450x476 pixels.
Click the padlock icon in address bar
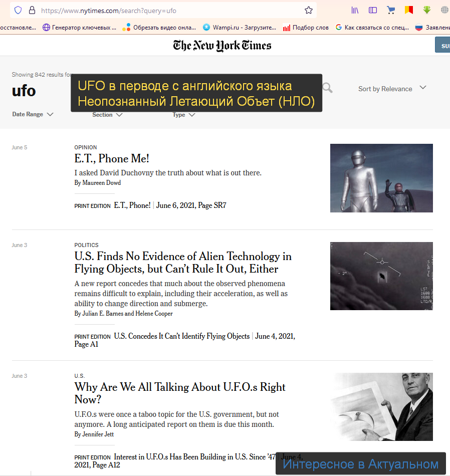[32, 10]
